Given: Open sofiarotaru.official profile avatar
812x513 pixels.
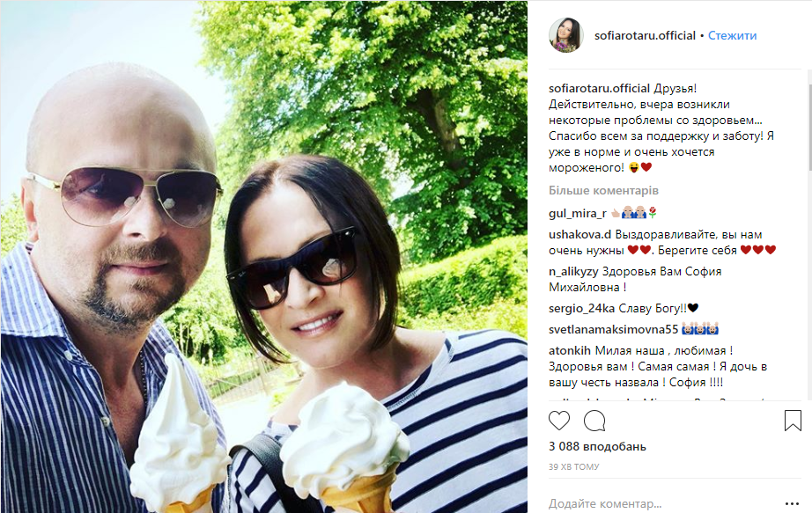Looking at the screenshot, I should (566, 35).
